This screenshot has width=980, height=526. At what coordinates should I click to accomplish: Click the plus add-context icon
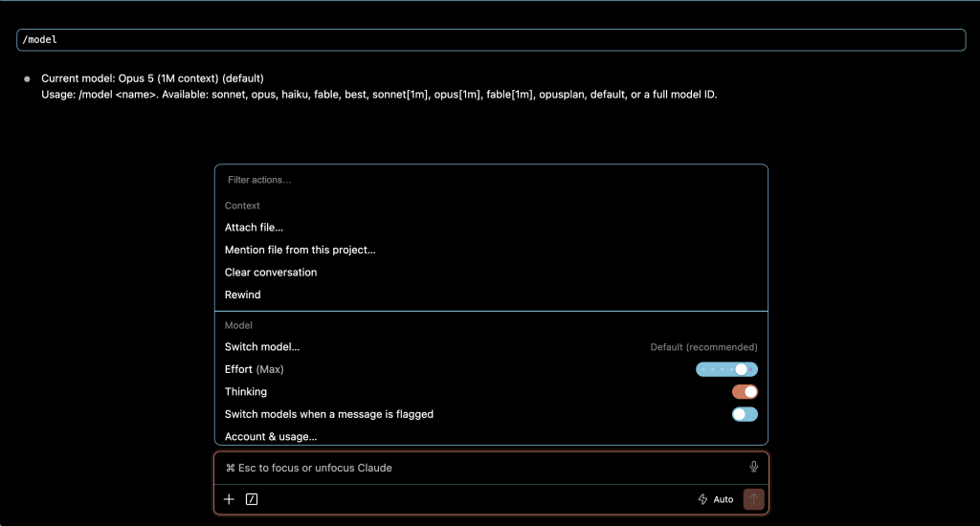tap(229, 499)
